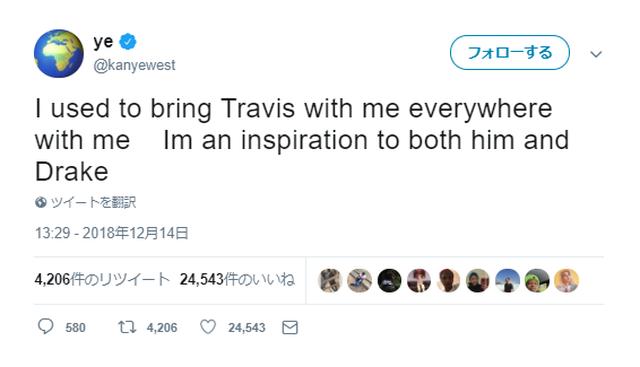Image resolution: width=640 pixels, height=367 pixels.
Task: Retweet using the arrows icon
Action: 127,327
